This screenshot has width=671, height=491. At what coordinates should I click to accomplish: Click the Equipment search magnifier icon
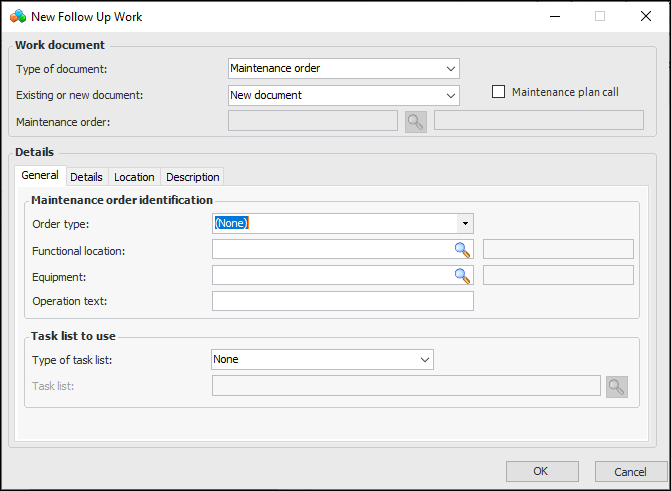(x=462, y=275)
